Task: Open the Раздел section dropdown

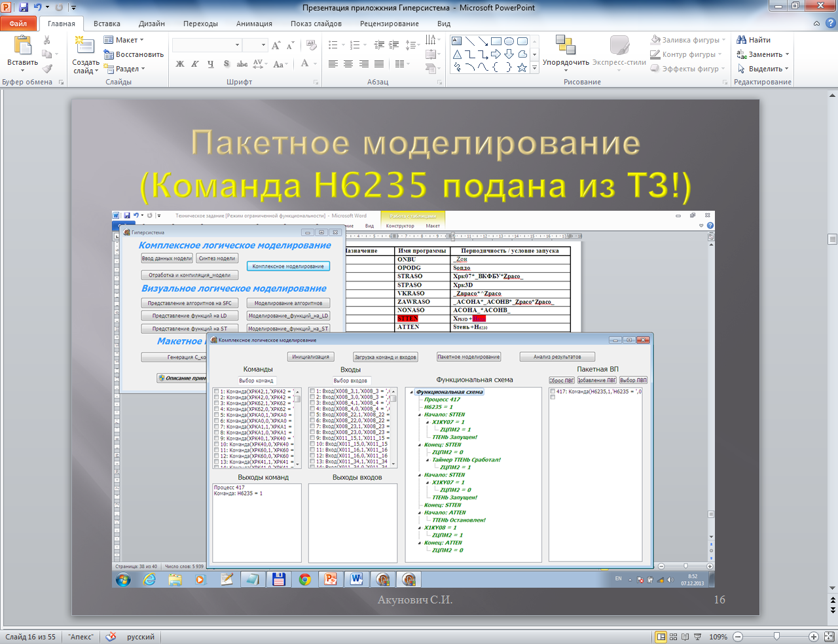Action: click(124, 69)
